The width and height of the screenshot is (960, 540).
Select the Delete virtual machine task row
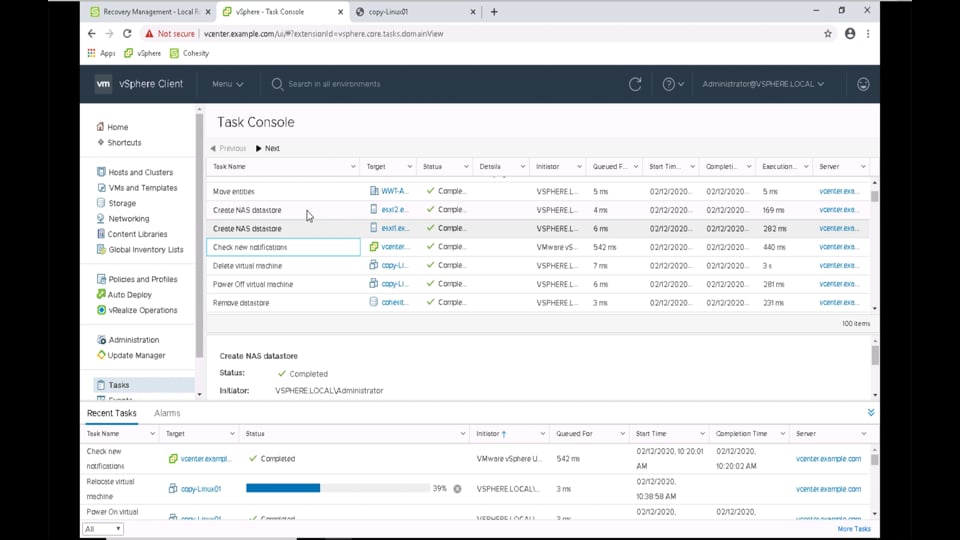pyautogui.click(x=537, y=266)
